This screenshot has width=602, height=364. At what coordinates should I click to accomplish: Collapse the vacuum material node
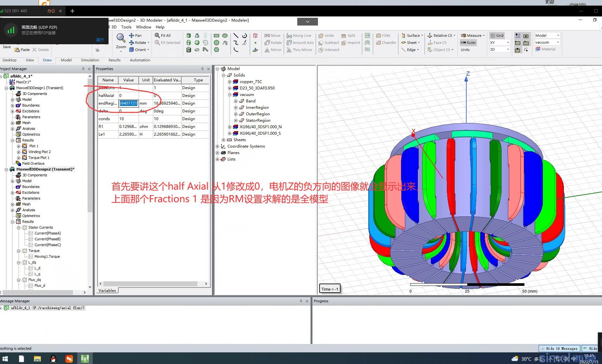229,95
